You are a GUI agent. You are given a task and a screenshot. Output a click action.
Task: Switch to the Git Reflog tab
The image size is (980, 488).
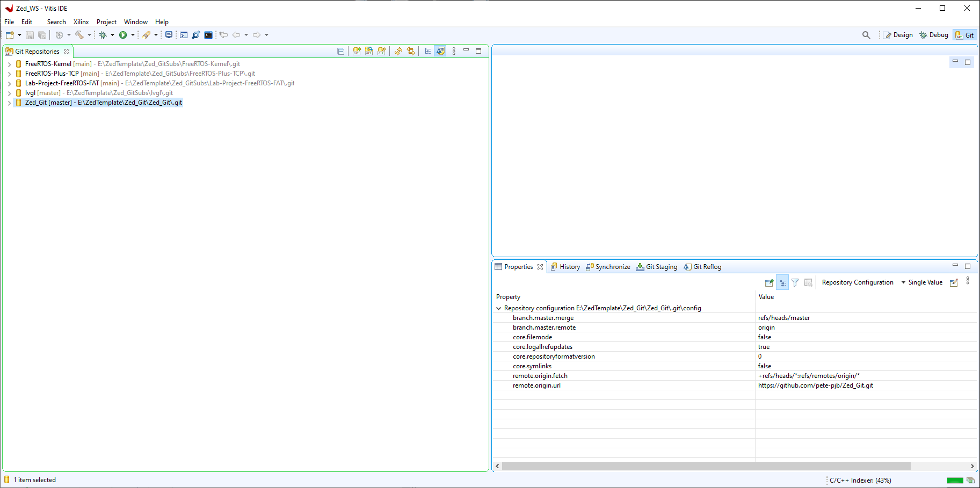[702, 267]
